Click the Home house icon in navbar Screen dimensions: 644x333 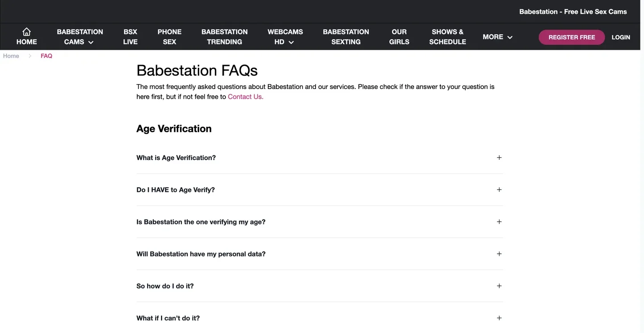27,32
